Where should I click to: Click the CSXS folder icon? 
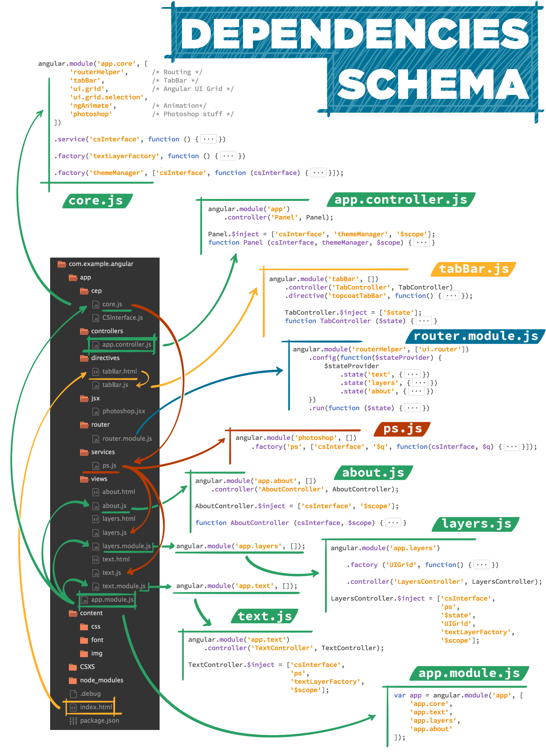coord(73,667)
